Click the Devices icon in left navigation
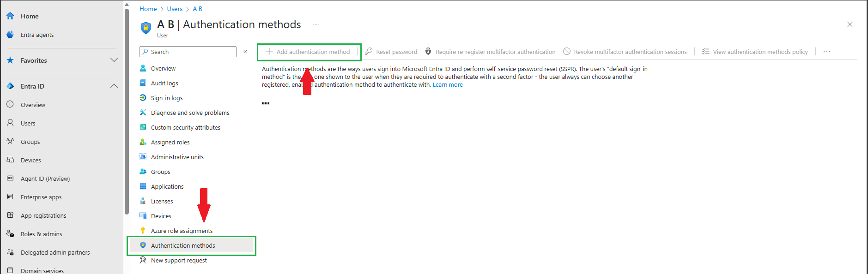Viewport: 868px width, 274px height. [10, 160]
